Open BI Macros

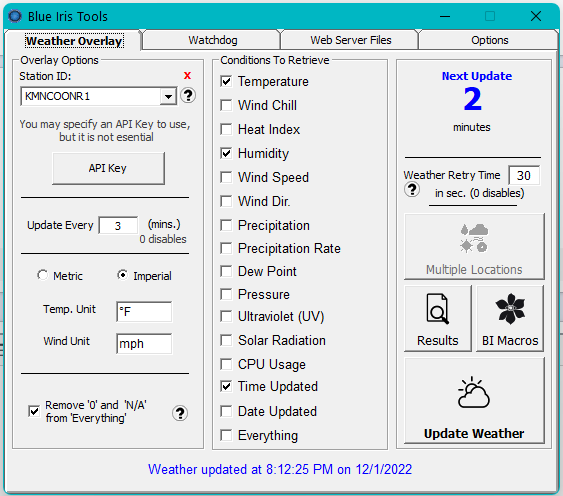pos(510,319)
